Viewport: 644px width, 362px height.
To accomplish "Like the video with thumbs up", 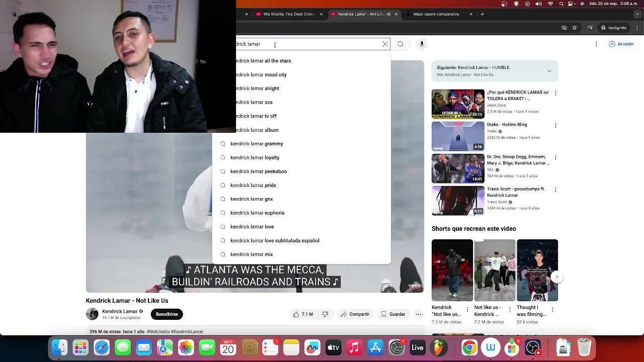I will [x=303, y=314].
